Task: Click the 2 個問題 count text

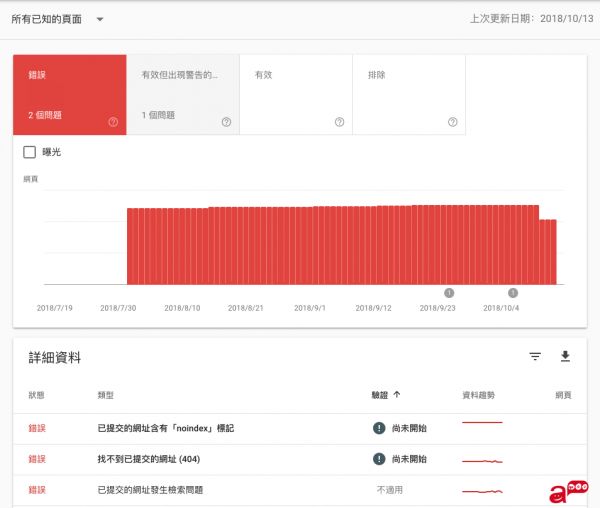Action: (45, 115)
